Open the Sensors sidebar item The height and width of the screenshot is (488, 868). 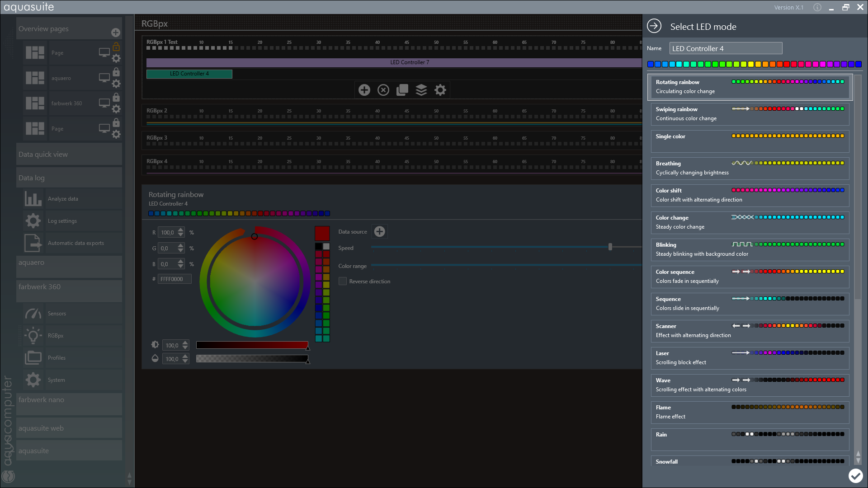coord(57,314)
